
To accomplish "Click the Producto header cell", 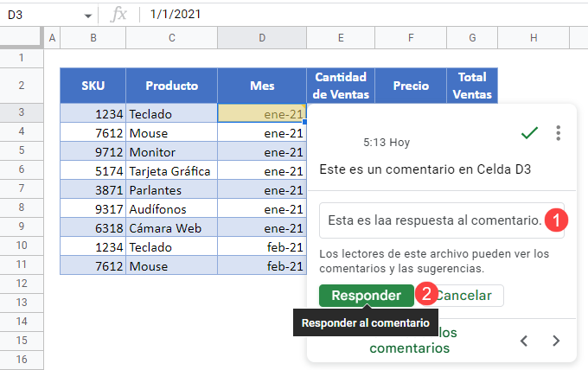I will [172, 86].
